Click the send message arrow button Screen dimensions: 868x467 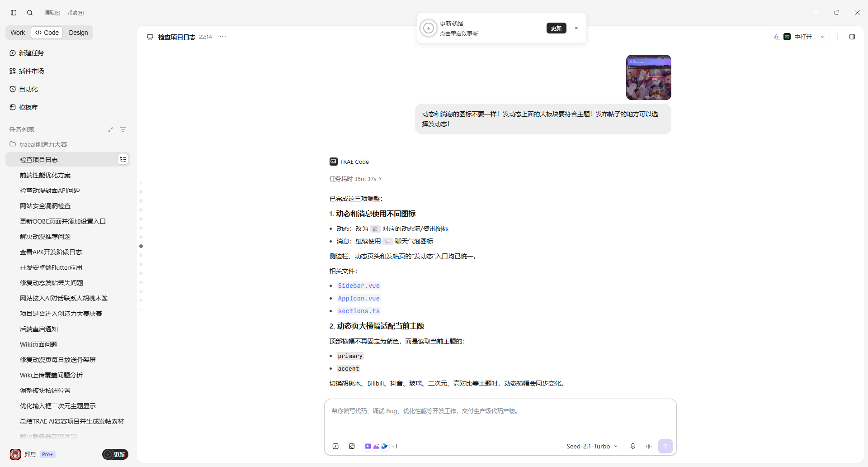[x=665, y=446]
